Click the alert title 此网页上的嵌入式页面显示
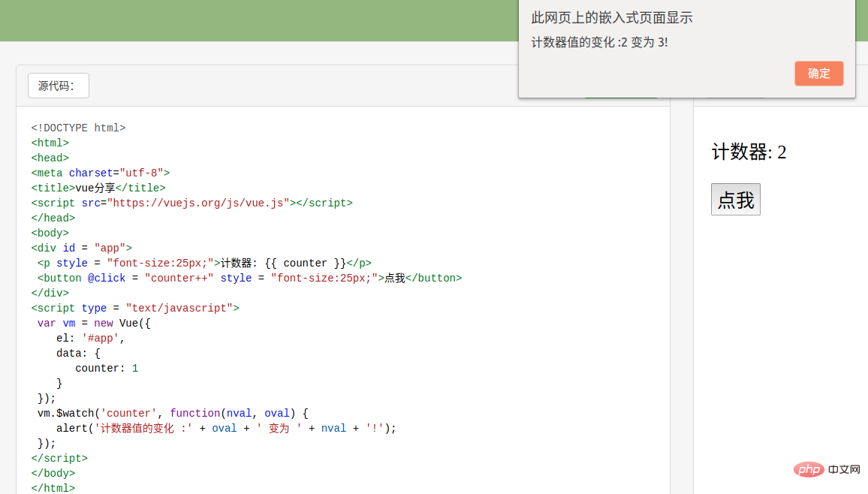 611,18
